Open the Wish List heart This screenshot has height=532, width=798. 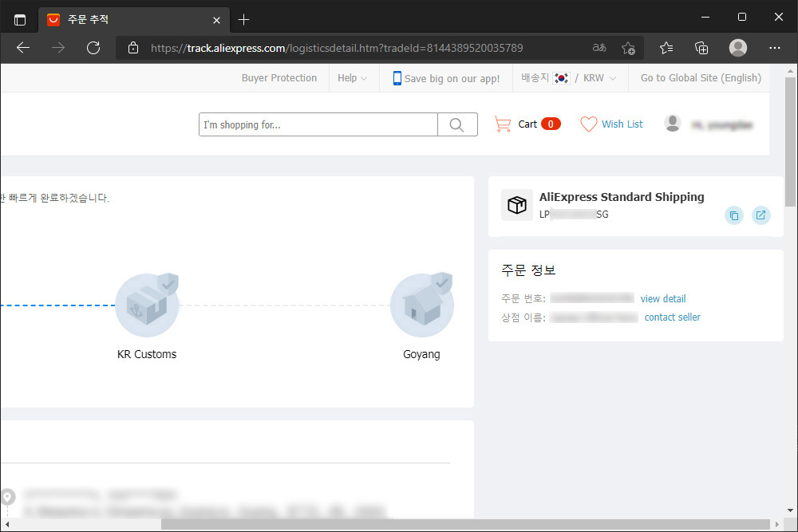point(611,124)
